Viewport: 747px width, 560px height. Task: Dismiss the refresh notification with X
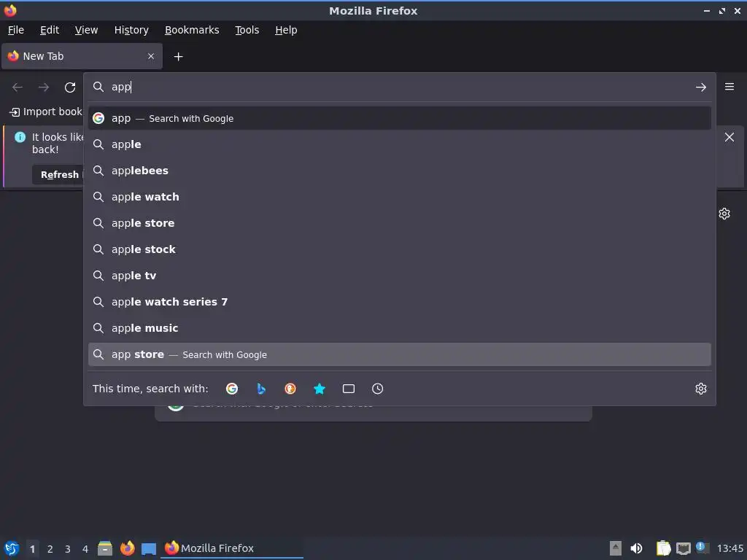coord(729,137)
